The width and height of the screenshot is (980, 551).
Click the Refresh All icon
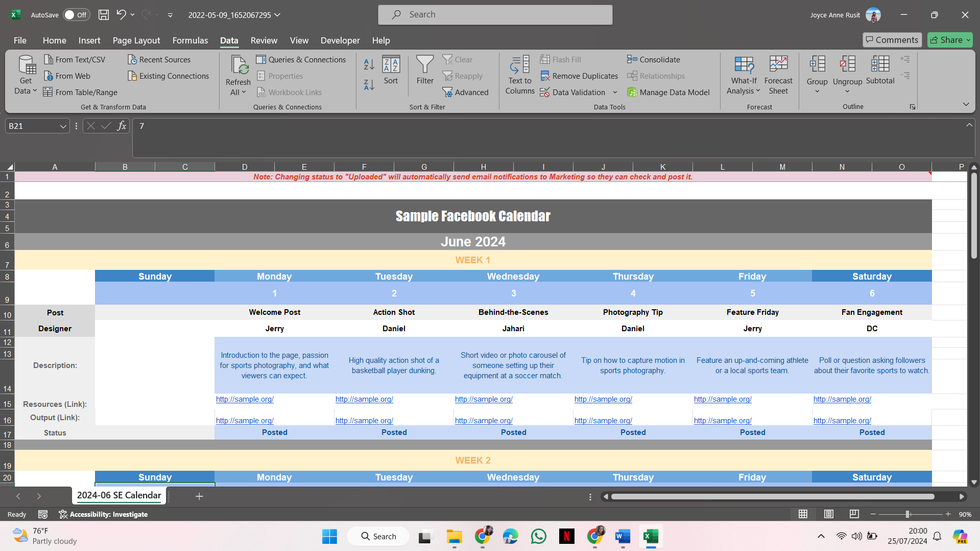238,65
